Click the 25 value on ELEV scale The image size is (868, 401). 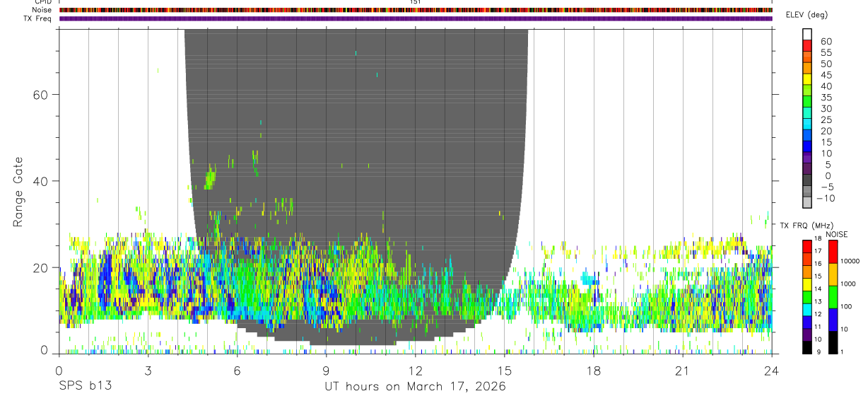pyautogui.click(x=826, y=120)
